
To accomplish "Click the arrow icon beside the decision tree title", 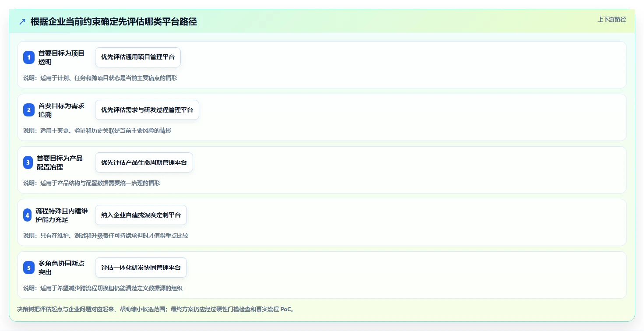I will point(22,22).
